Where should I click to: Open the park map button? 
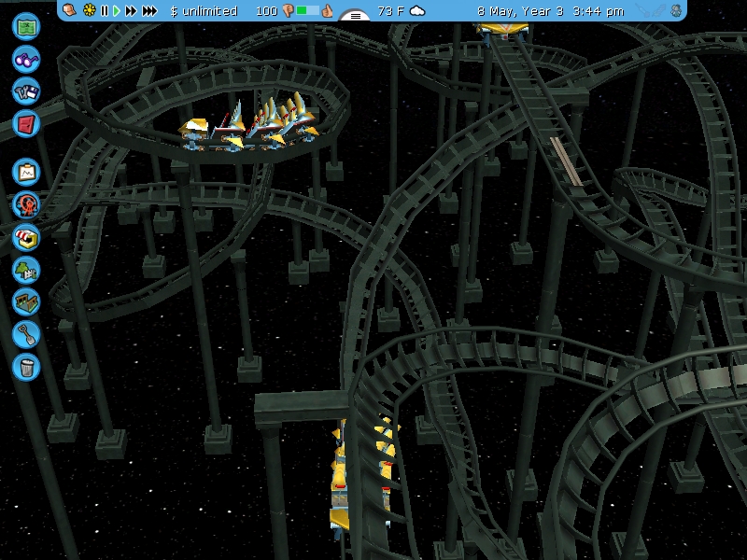(26, 27)
